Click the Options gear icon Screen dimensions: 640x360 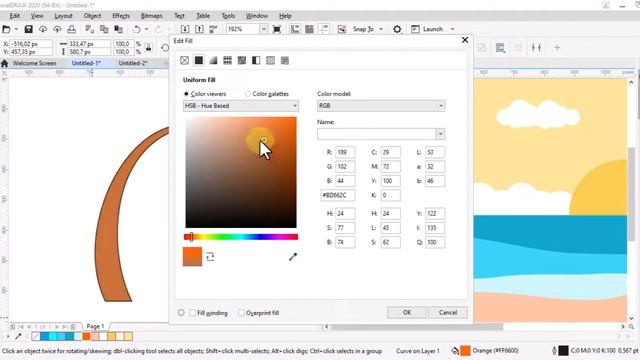[397, 29]
